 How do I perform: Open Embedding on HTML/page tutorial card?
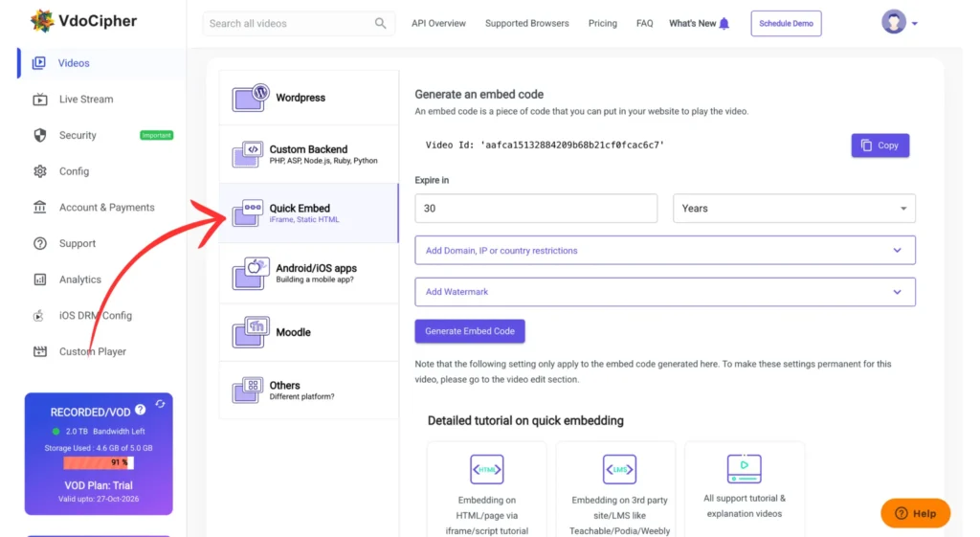pos(487,489)
